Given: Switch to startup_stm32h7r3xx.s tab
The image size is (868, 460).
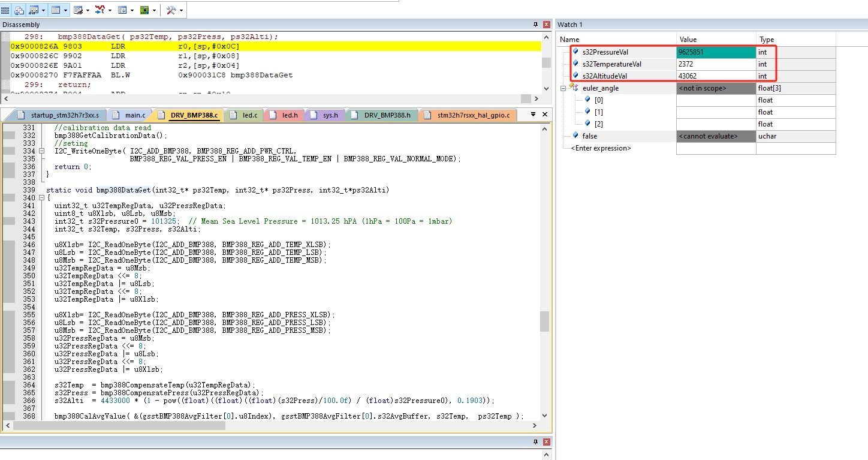Looking at the screenshot, I should (x=59, y=115).
